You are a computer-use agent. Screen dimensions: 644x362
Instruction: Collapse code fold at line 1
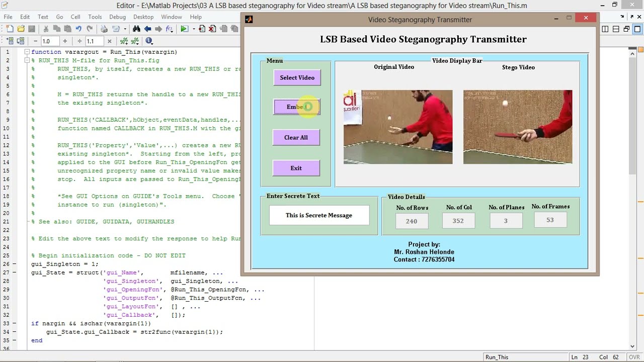[x=27, y=52]
